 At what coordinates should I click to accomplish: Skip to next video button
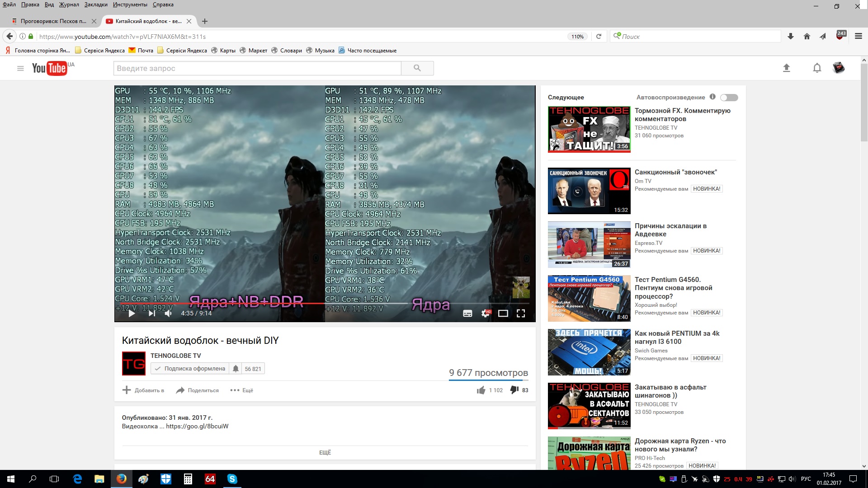pyautogui.click(x=152, y=313)
